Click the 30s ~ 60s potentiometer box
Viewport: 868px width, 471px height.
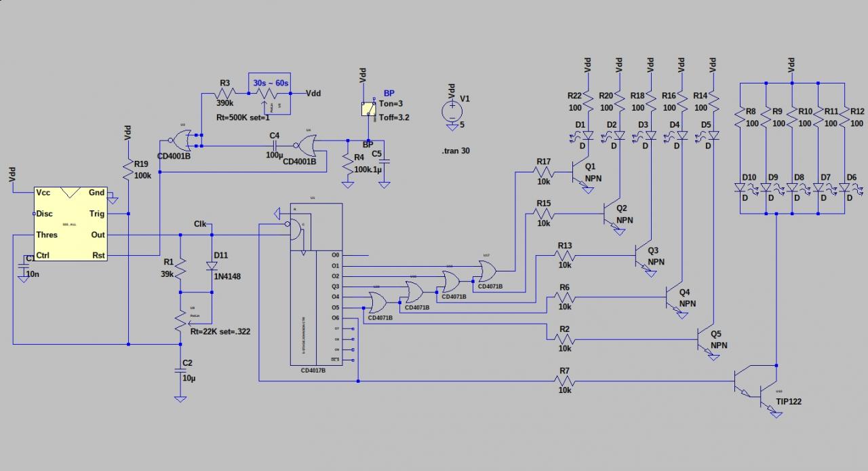coord(270,92)
